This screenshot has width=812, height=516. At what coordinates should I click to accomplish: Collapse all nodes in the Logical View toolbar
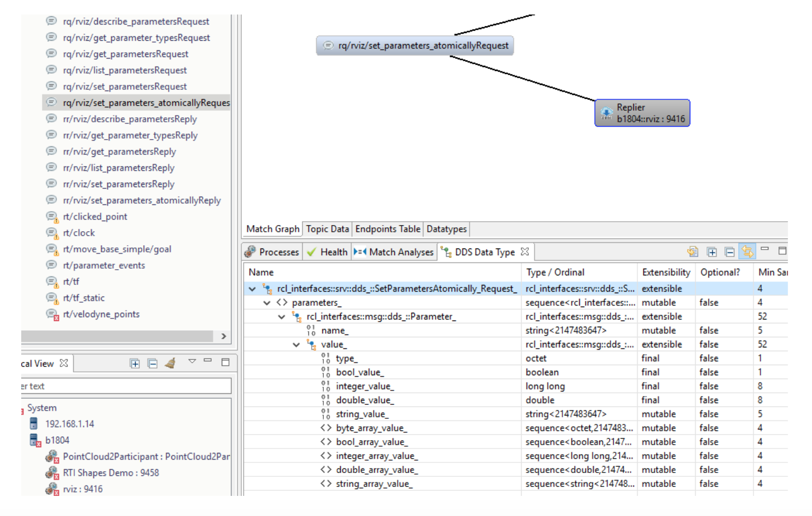[x=152, y=364]
